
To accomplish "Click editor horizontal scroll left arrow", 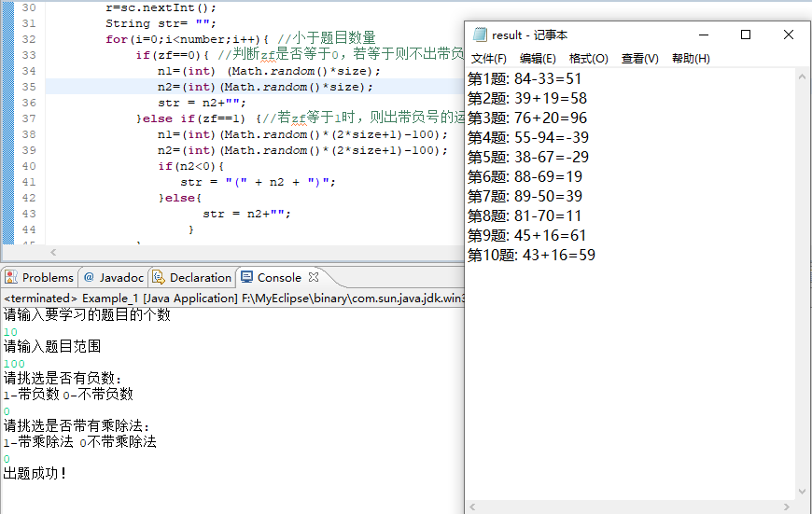I will click(x=53, y=252).
